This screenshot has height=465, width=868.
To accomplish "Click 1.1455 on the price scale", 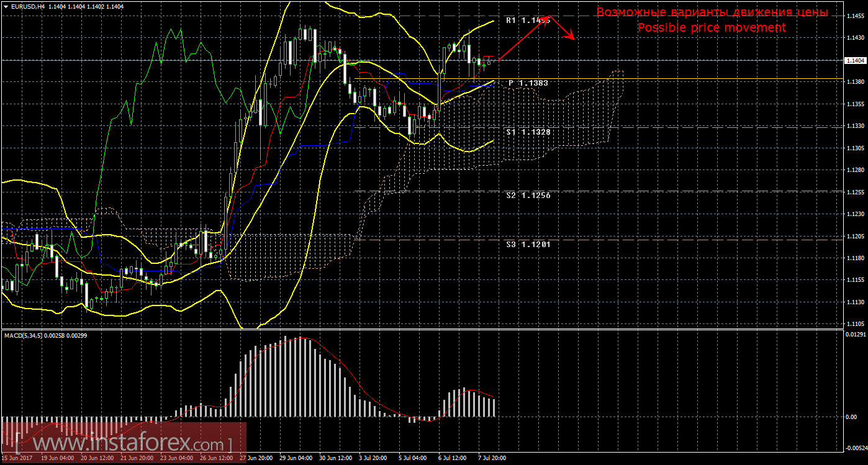I will (x=856, y=16).
